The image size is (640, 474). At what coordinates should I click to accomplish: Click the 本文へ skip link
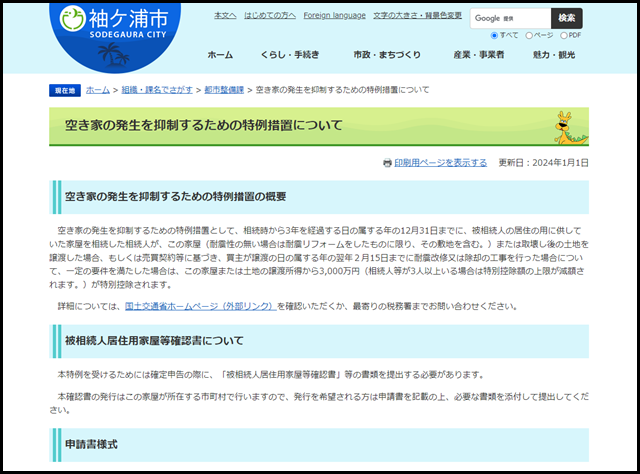(x=225, y=16)
